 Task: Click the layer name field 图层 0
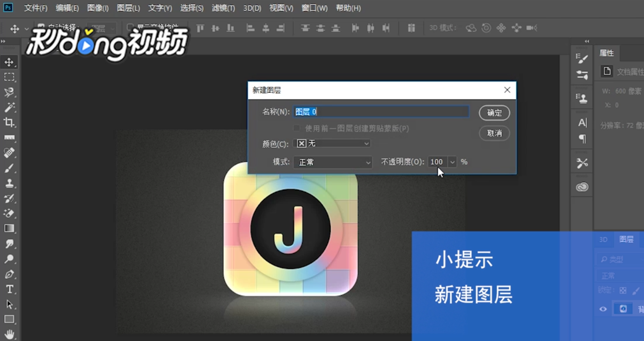(381, 112)
